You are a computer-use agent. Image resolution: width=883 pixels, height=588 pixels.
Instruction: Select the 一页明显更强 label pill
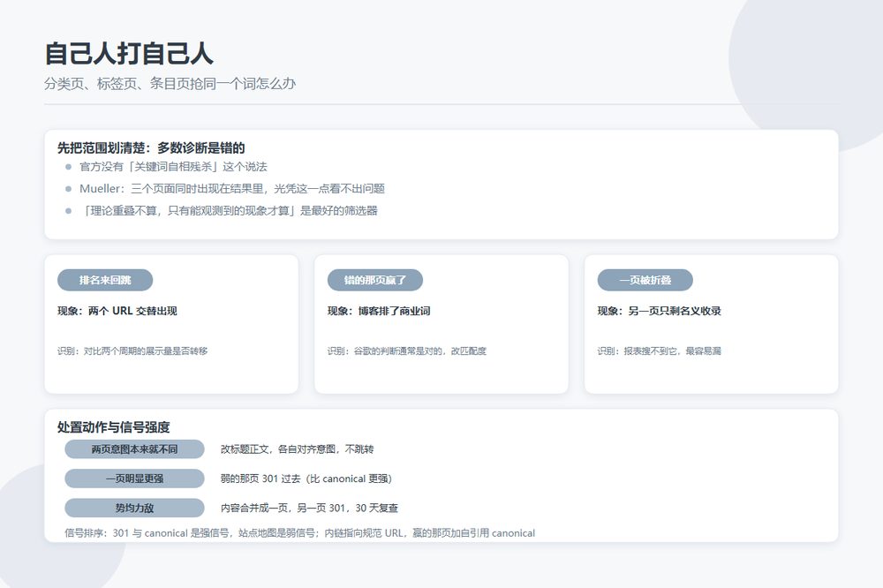click(x=134, y=479)
